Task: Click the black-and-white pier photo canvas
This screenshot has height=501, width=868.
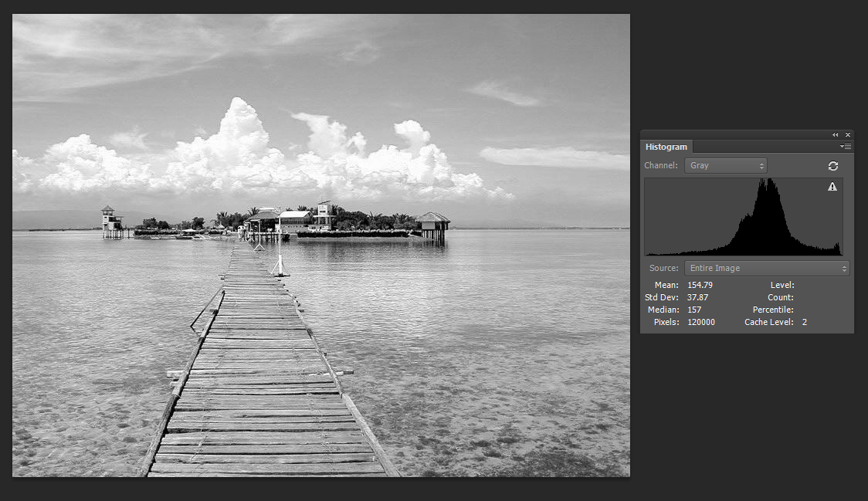Action: [321, 245]
